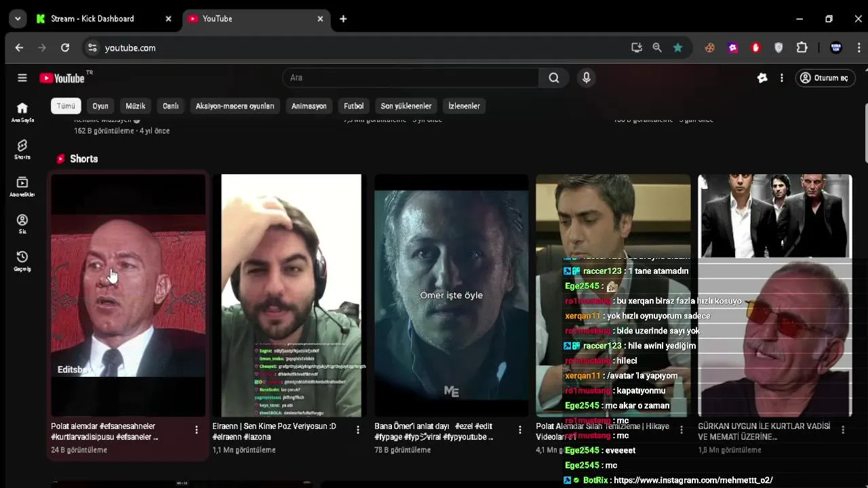Open Bana Ömer'i anlat dayı title

(434, 432)
